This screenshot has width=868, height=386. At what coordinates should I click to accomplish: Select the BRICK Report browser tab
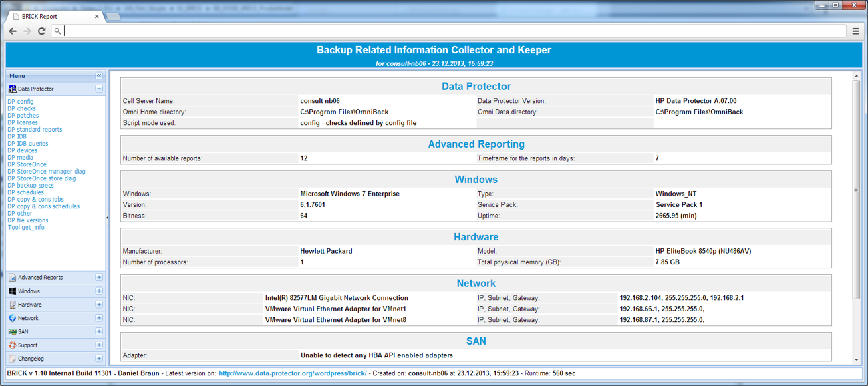click(x=56, y=16)
